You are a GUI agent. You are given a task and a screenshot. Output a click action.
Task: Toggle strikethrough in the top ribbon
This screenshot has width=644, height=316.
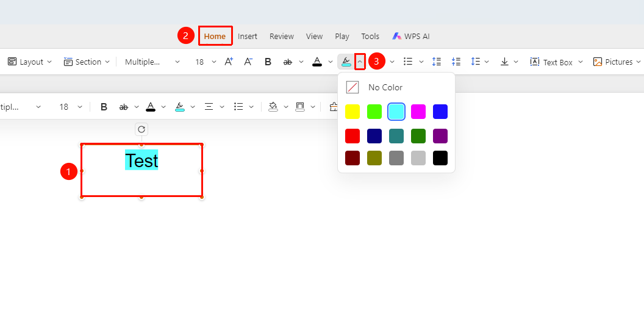pyautogui.click(x=288, y=62)
